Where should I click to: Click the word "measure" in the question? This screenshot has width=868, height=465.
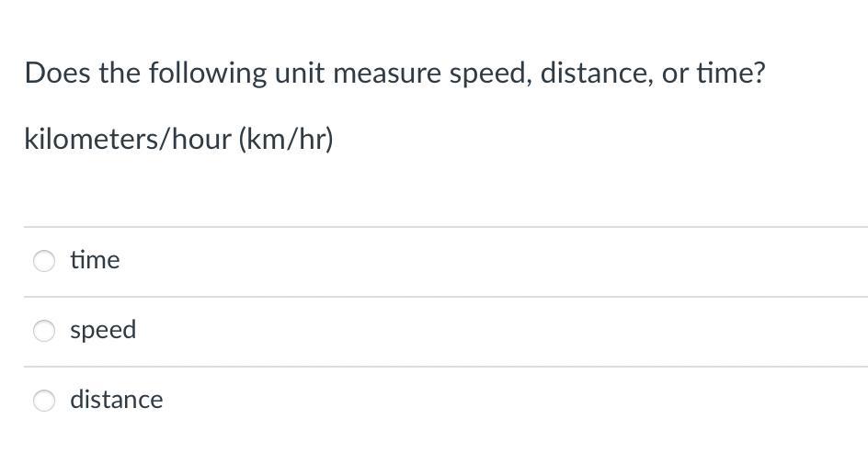[x=387, y=74]
